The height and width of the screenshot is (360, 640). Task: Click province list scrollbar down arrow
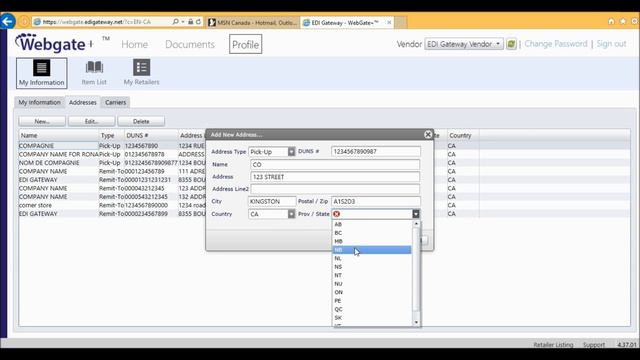(416, 322)
